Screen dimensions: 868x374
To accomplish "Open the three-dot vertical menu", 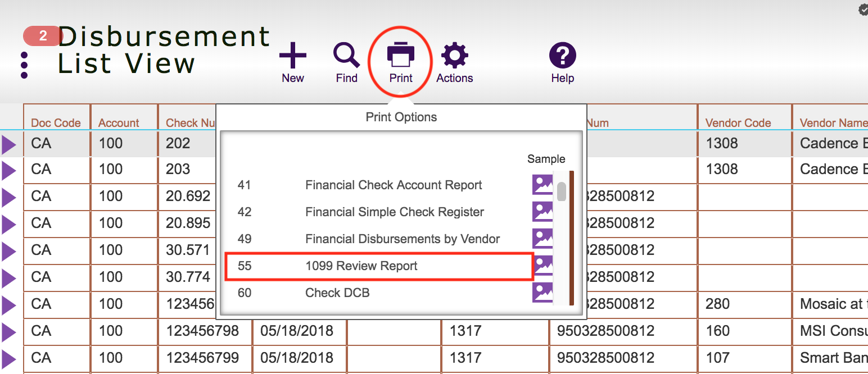I will point(24,65).
